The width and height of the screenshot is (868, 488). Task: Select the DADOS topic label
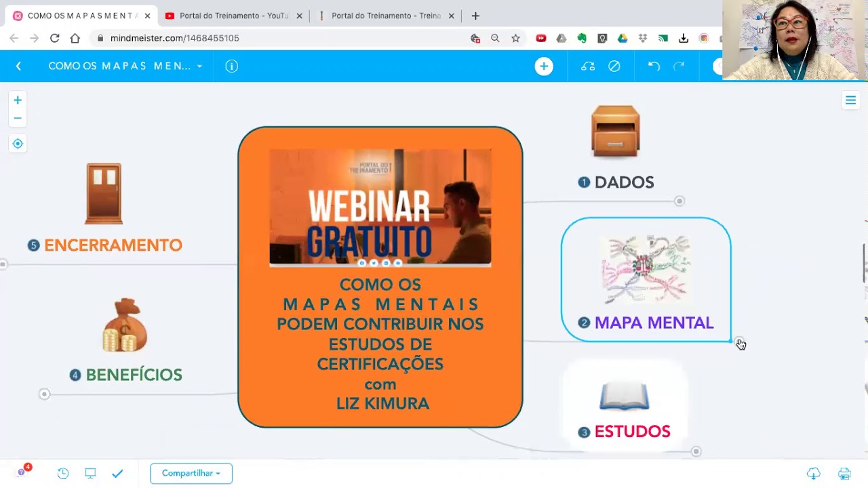coord(624,182)
